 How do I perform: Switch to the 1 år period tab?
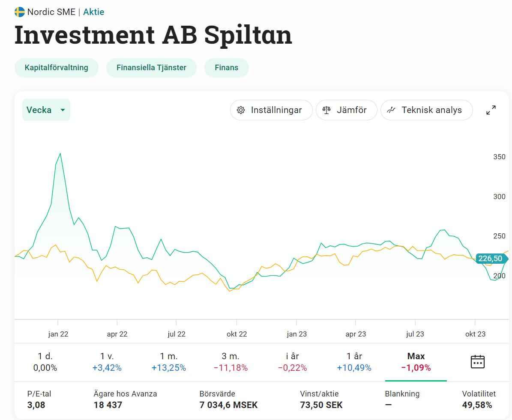[354, 362]
